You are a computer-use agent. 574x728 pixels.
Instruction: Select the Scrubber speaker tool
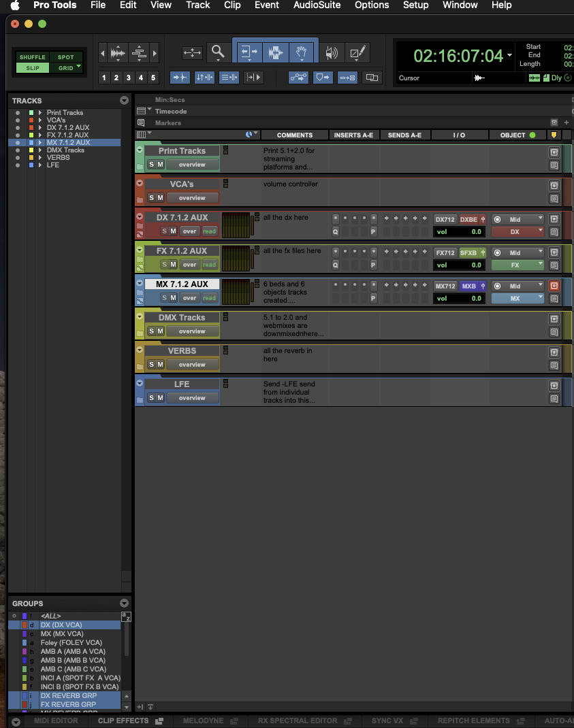tap(332, 52)
